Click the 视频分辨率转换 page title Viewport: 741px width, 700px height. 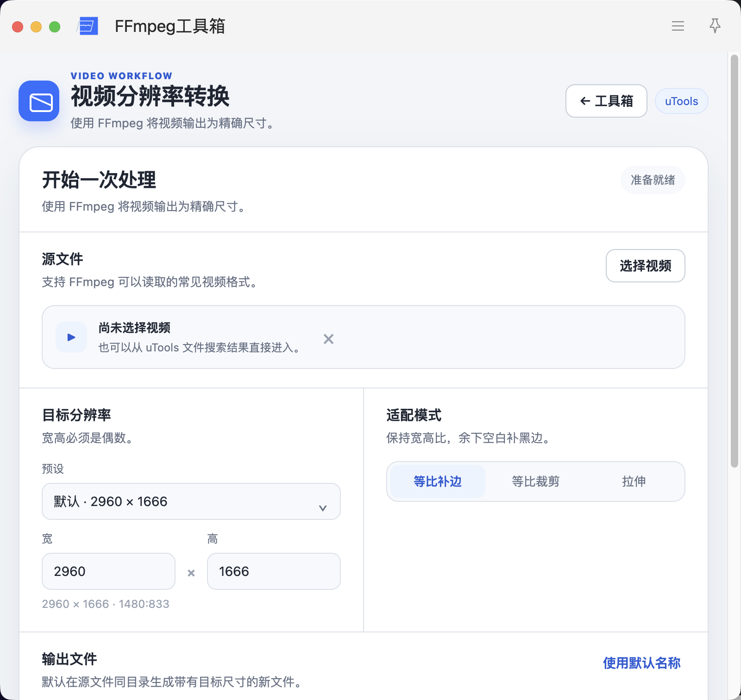pyautogui.click(x=150, y=97)
